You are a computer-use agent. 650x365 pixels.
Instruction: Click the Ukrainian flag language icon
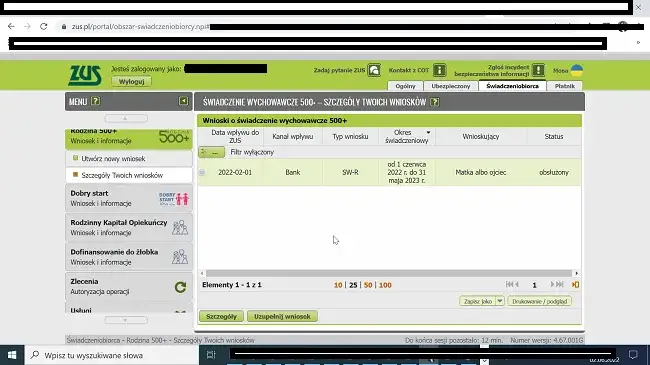[577, 70]
